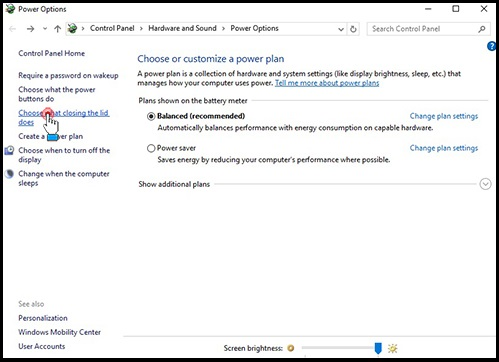Expand Show additional plans chevron

(485, 184)
